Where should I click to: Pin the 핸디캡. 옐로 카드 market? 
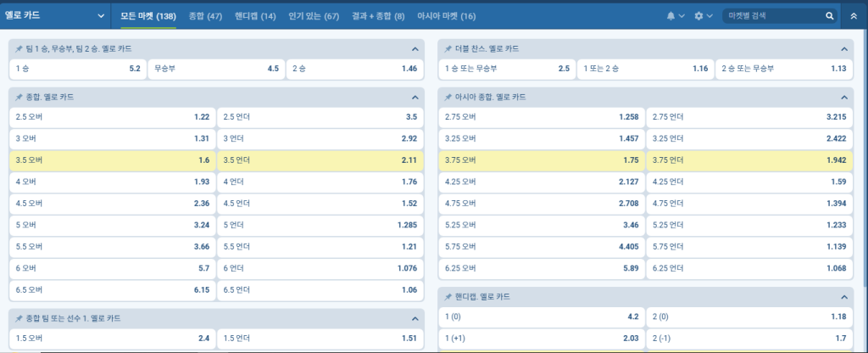pyautogui.click(x=447, y=297)
